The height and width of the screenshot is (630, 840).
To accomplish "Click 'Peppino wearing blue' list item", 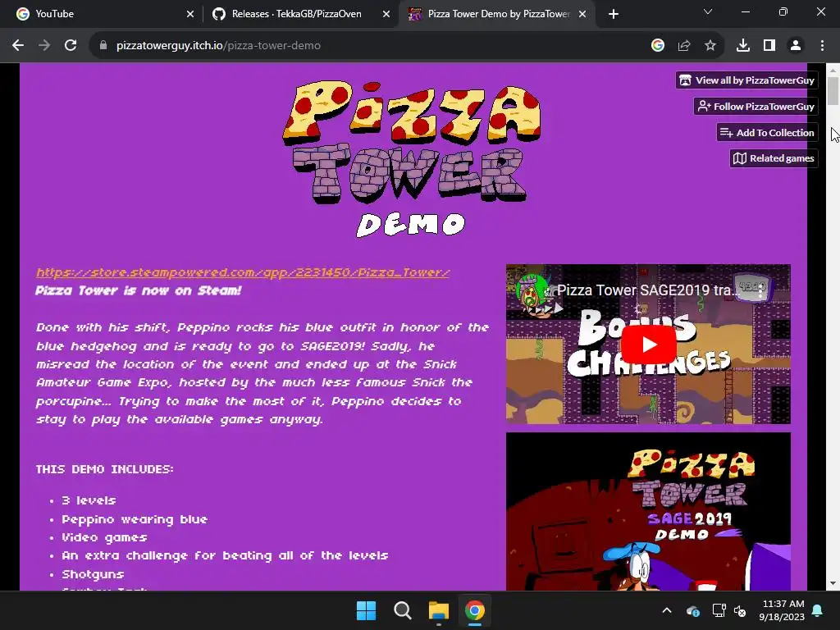I will coord(135,519).
